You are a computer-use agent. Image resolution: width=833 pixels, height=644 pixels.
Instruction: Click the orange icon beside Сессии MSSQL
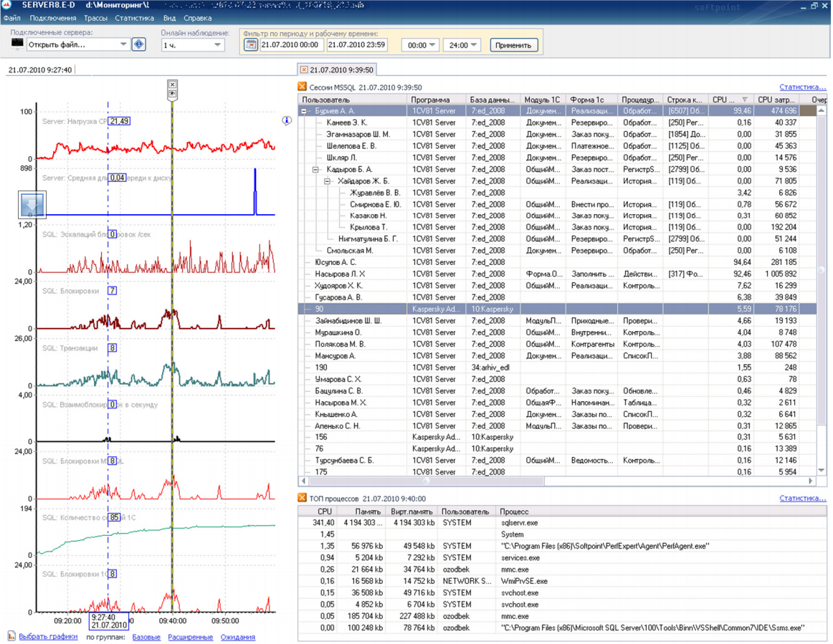click(303, 87)
